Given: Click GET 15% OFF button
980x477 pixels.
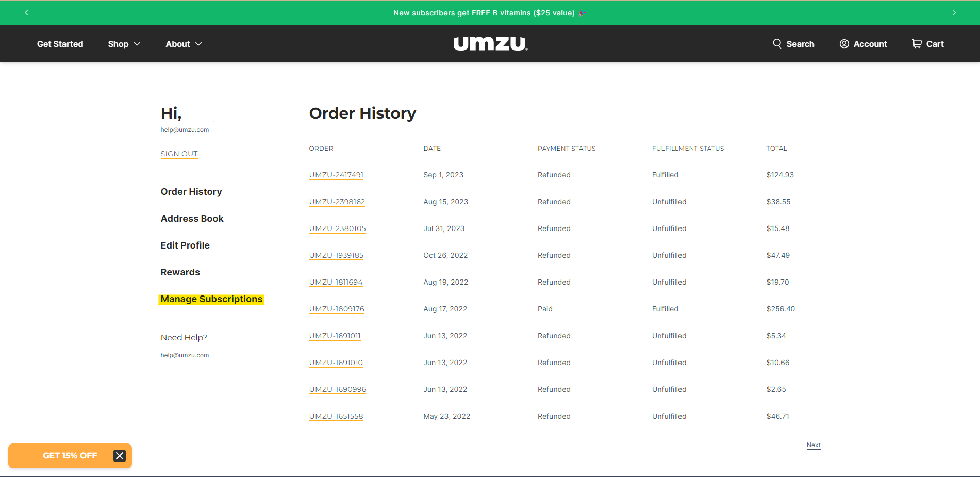Looking at the screenshot, I should tap(70, 456).
